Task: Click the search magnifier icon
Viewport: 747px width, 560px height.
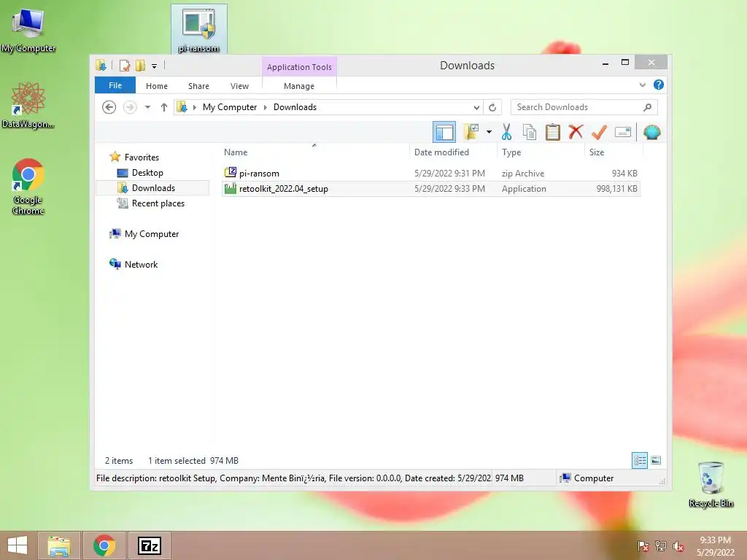Action: (x=648, y=107)
